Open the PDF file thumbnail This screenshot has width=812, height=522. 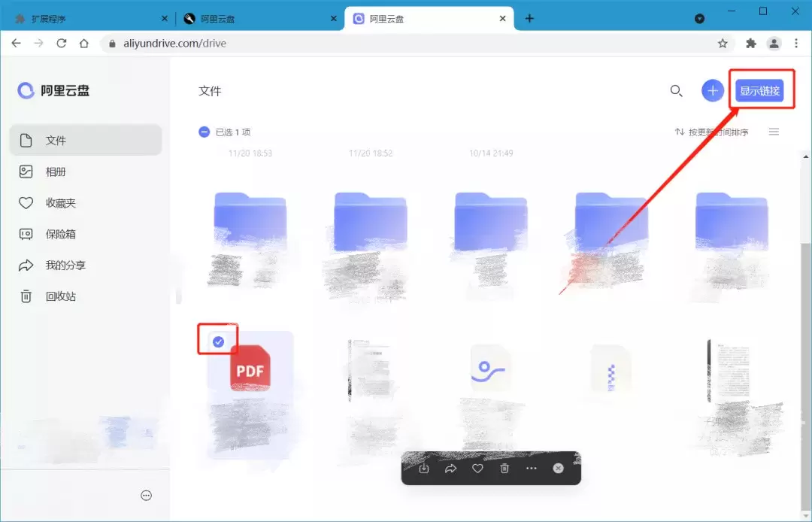[x=250, y=368]
